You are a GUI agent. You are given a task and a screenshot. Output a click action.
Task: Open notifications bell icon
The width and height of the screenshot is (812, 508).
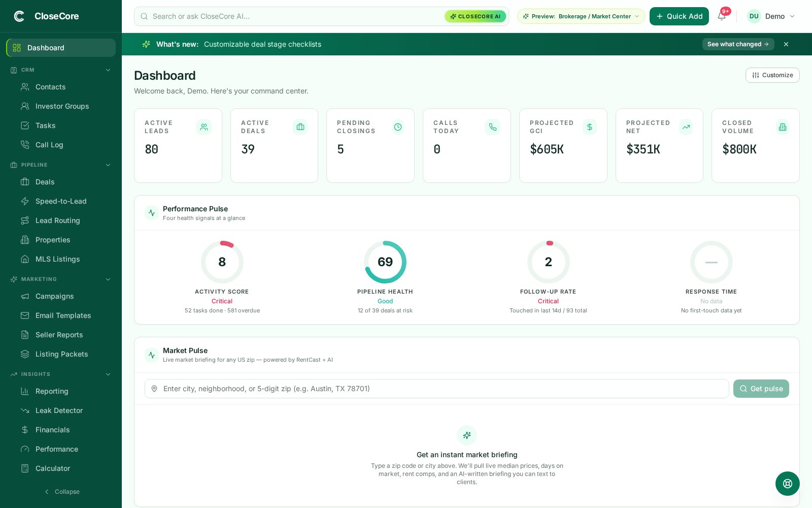tap(721, 16)
